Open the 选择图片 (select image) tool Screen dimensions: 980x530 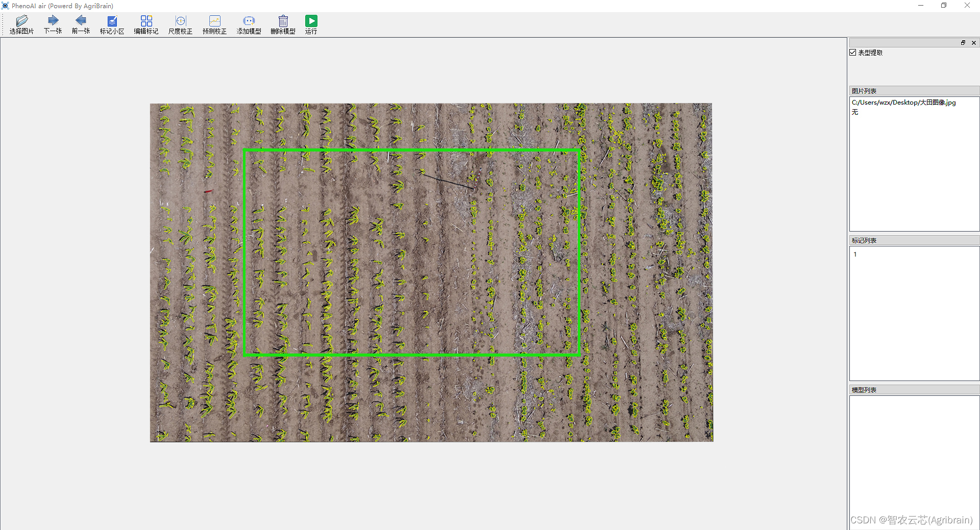click(21, 24)
